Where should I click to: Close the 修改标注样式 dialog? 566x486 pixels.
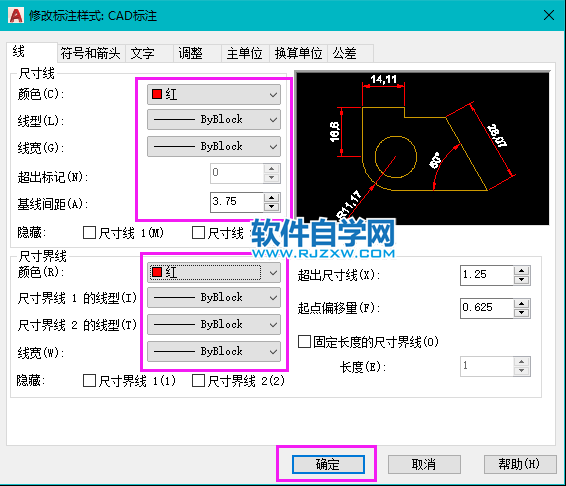tap(549, 15)
